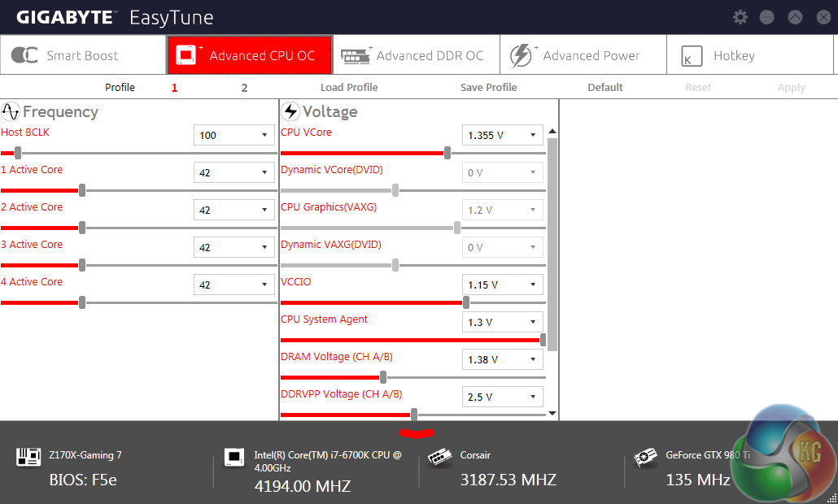Open the 1 Active Core multiplier dropdown

[234, 172]
